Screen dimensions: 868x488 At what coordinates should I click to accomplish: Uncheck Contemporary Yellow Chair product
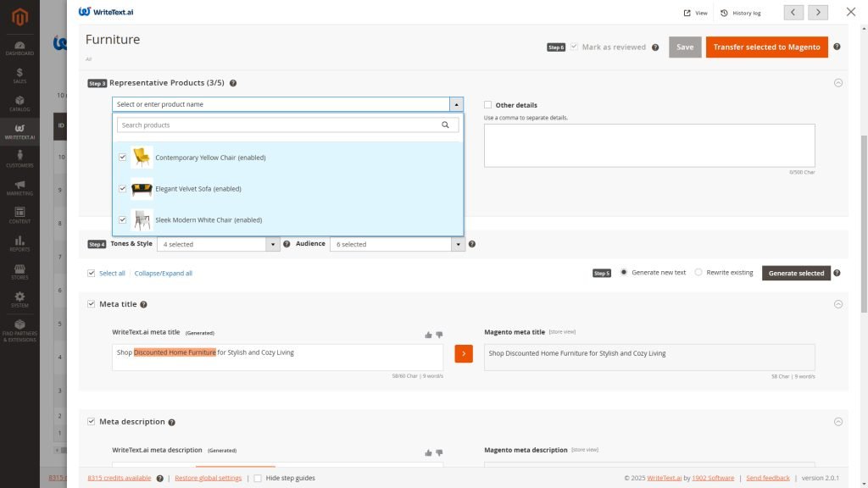tap(123, 158)
